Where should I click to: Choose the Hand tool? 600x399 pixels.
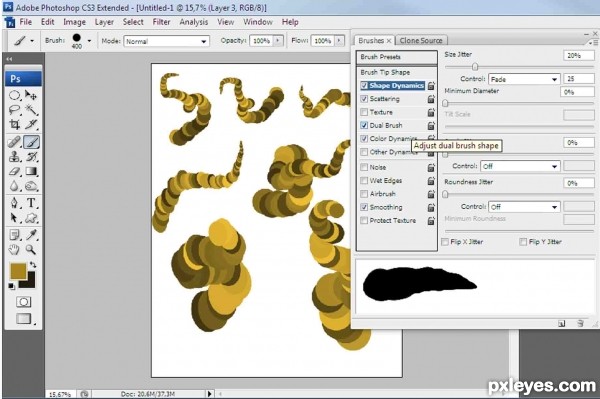[15, 250]
